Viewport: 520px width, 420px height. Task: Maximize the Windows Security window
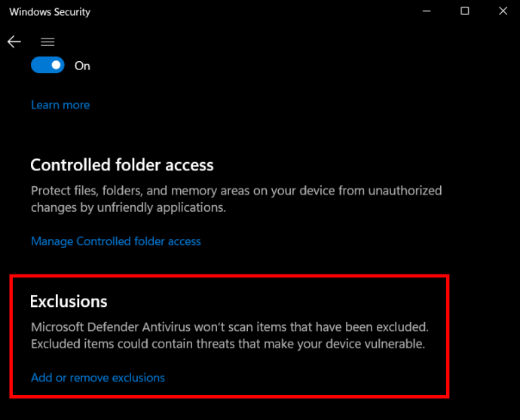pos(465,11)
